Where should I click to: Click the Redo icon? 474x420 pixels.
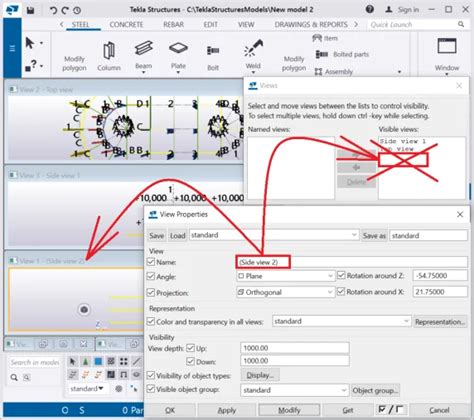click(65, 10)
